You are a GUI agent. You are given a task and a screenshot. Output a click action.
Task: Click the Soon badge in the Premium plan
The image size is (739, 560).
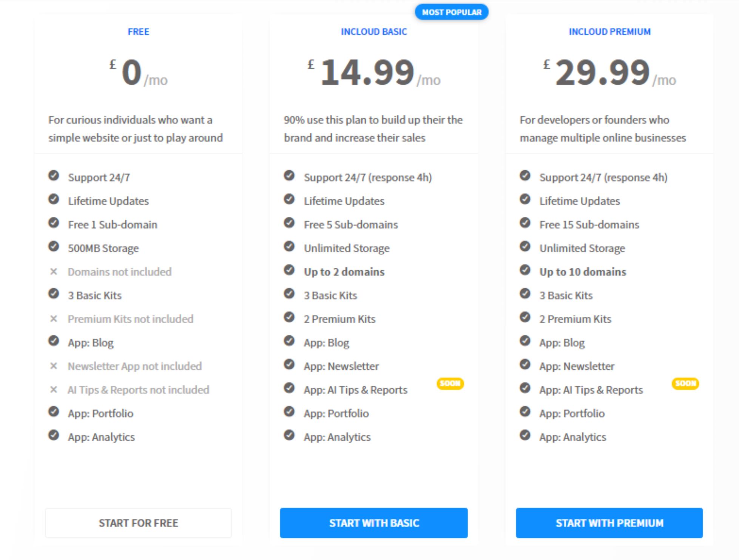coord(685,383)
